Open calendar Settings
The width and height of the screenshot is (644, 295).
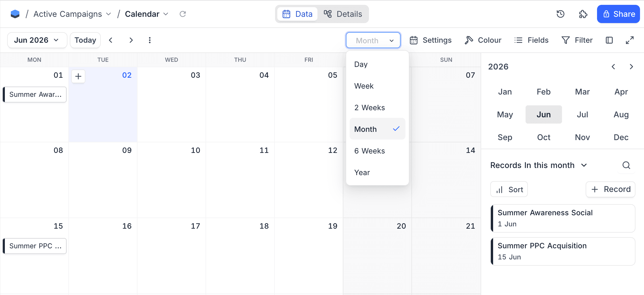point(430,40)
